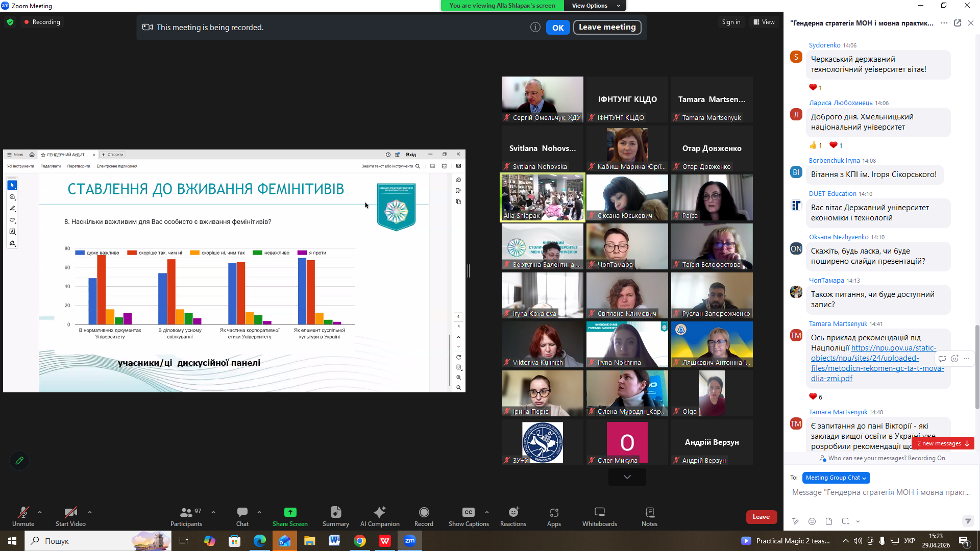
Task: Open recording notice info icon
Action: click(x=535, y=28)
